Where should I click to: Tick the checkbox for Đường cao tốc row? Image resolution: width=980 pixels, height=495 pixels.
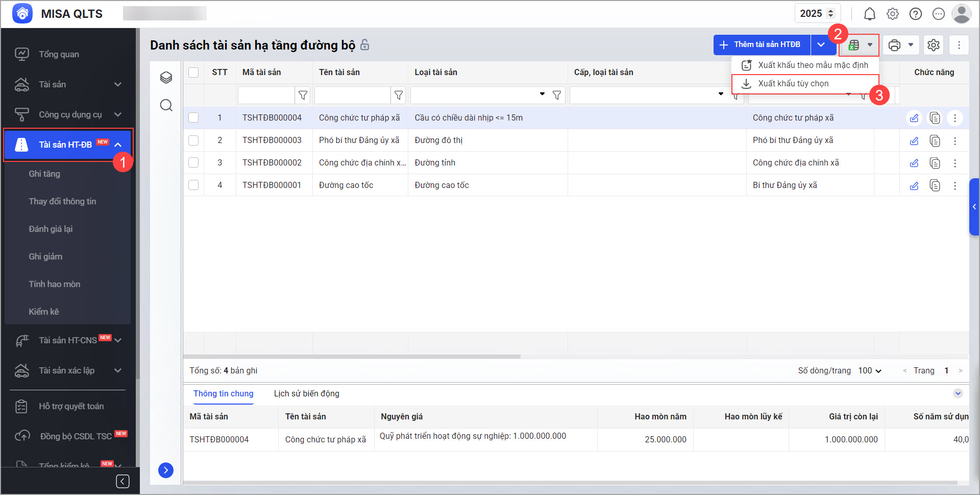(x=193, y=185)
